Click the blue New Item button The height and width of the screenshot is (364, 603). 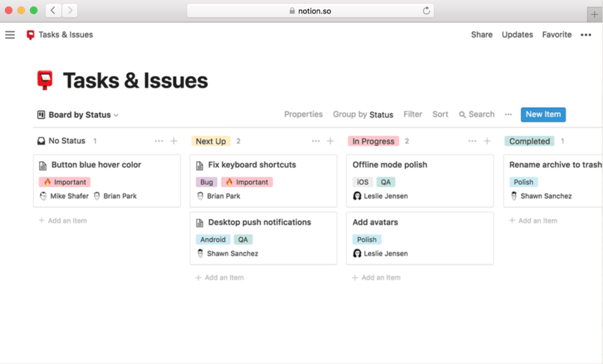pyautogui.click(x=543, y=115)
